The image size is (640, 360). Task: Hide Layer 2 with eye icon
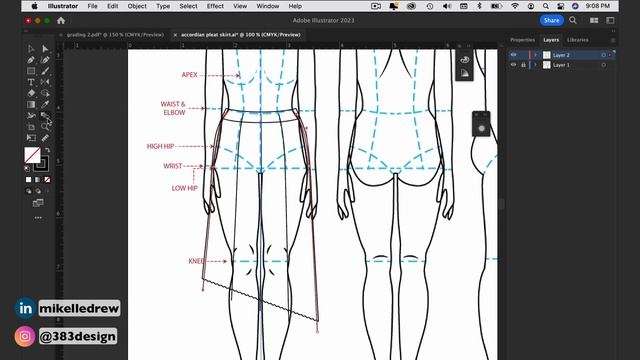(x=513, y=55)
